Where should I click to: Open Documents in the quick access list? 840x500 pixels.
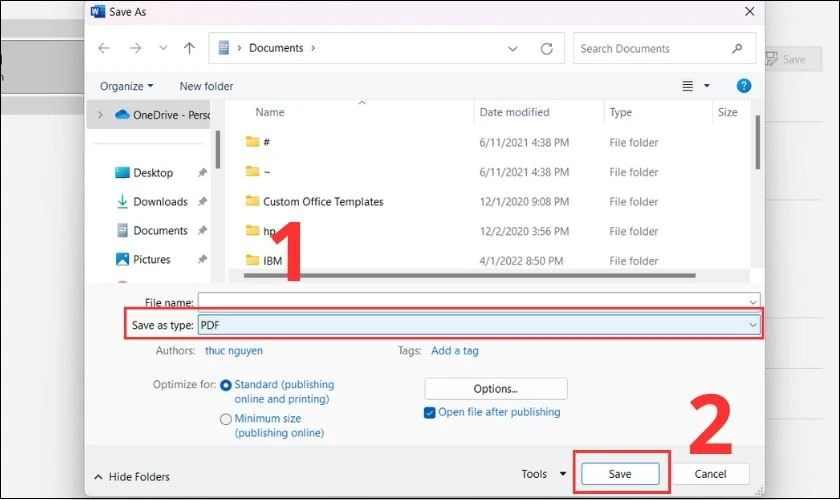click(x=152, y=230)
